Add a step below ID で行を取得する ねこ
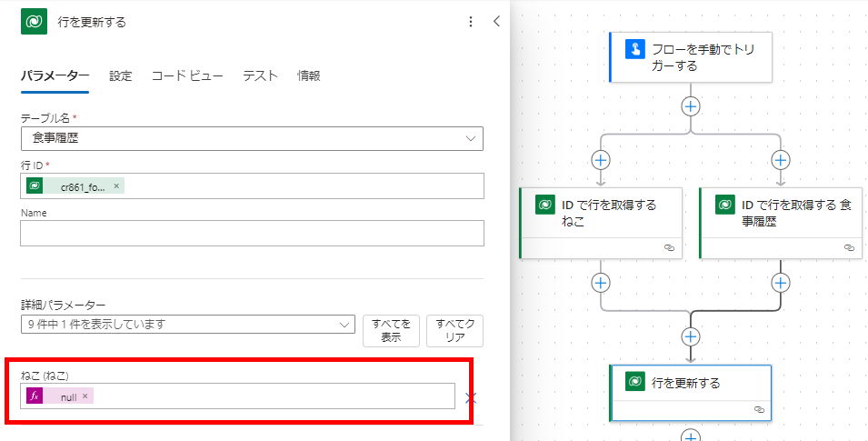This screenshot has width=868, height=441. click(x=601, y=283)
